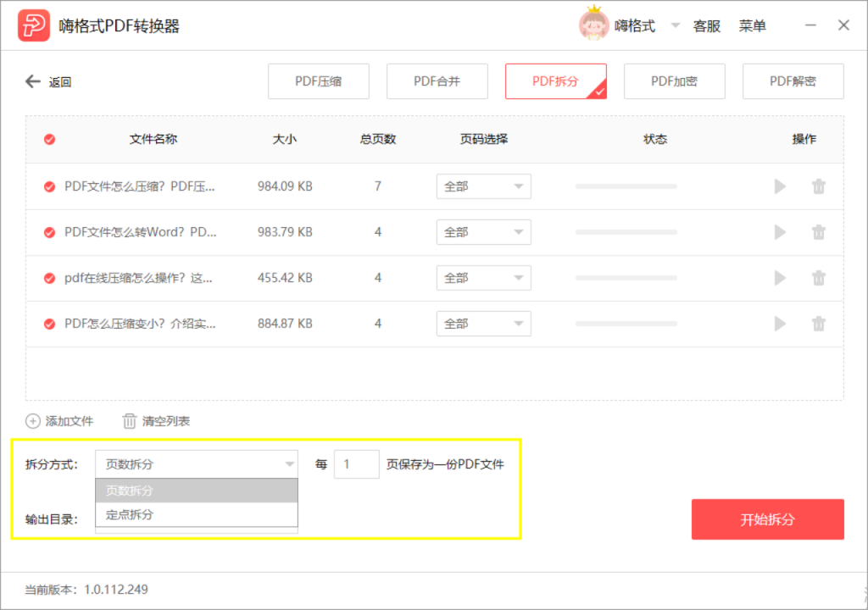This screenshot has width=868, height=610.
Task: Click the 页码选择 column header
Action: pos(484,139)
